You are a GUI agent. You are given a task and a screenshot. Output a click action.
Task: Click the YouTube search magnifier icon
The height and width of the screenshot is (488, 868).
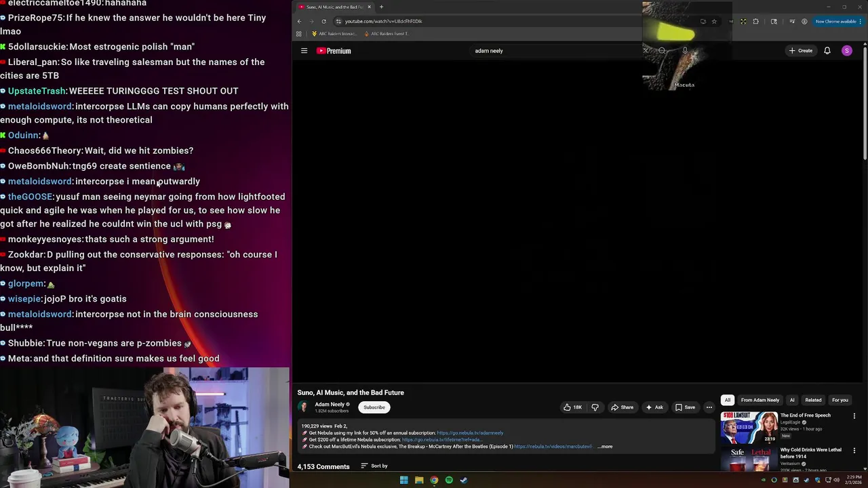[662, 51]
